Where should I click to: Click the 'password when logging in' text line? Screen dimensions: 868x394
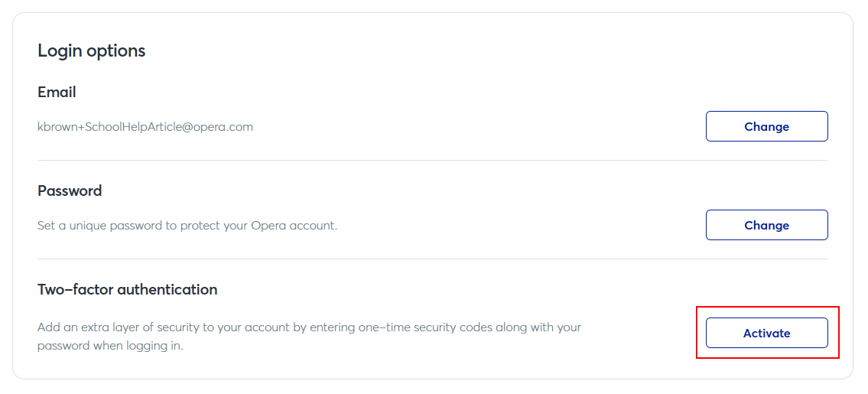[x=110, y=345]
